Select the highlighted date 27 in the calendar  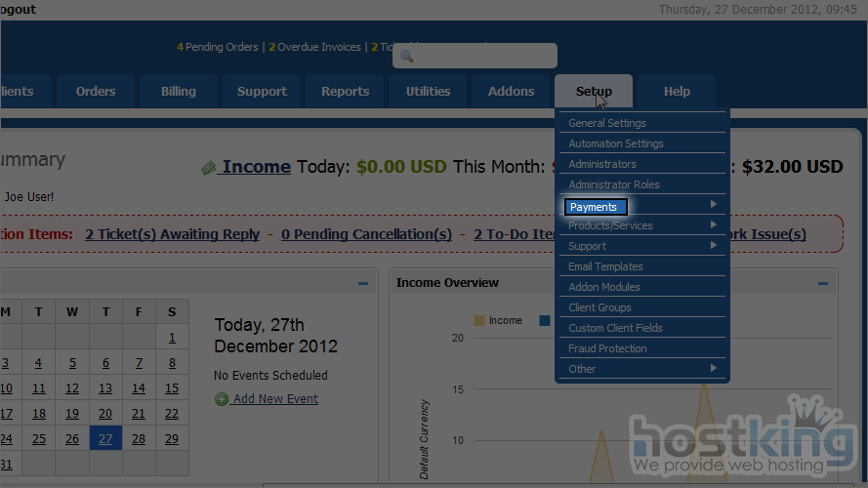pos(105,439)
